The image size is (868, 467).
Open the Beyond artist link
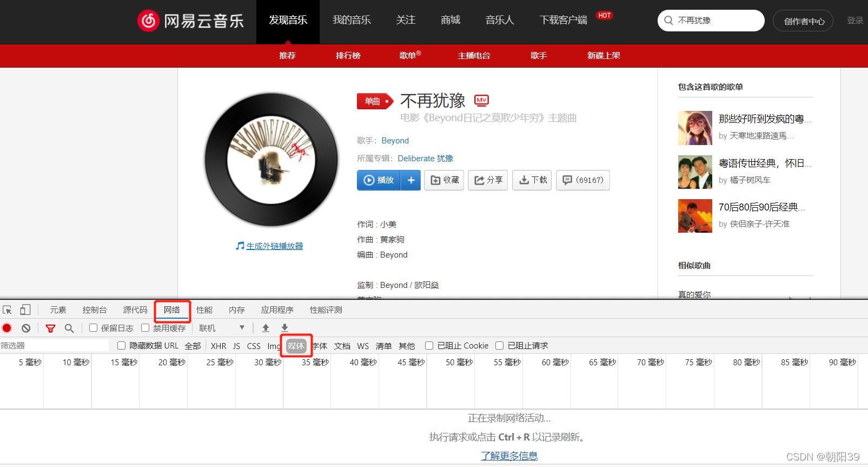395,141
